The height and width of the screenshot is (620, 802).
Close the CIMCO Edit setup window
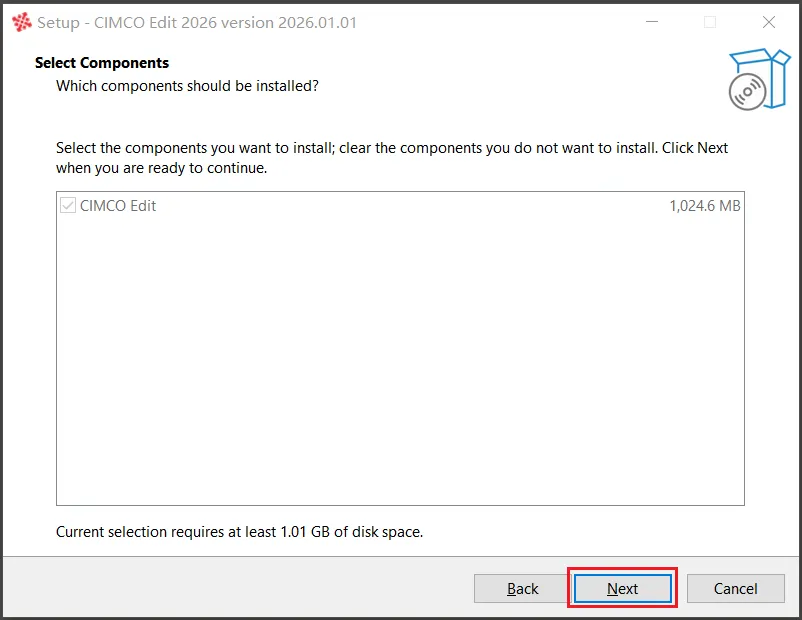tap(769, 22)
